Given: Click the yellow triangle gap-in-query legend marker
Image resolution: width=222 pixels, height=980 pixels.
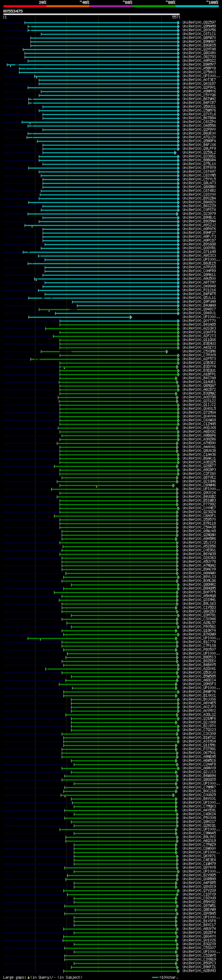Looking at the screenshot, I should 28,977.
